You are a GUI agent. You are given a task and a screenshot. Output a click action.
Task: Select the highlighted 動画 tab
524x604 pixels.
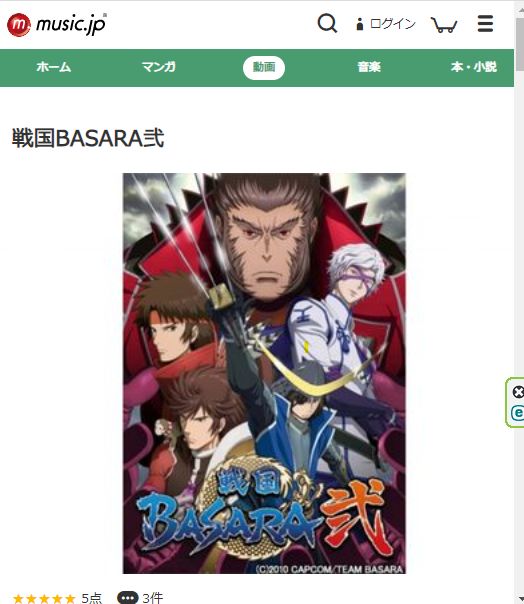[x=264, y=68]
